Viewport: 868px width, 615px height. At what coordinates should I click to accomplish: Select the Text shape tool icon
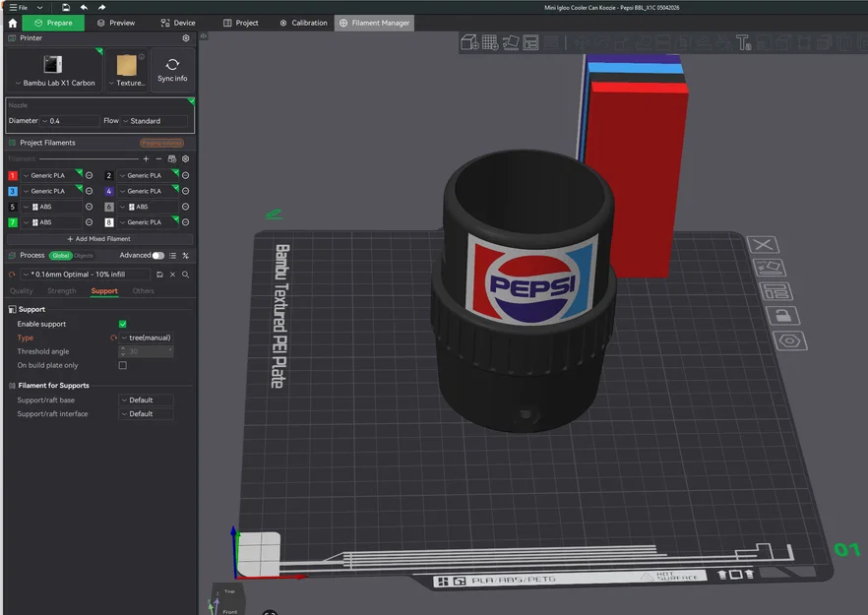pyautogui.click(x=743, y=42)
